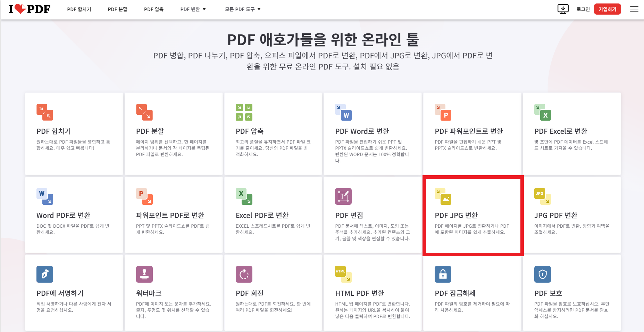Select the PDF 잠금해제 title

pos(455,293)
